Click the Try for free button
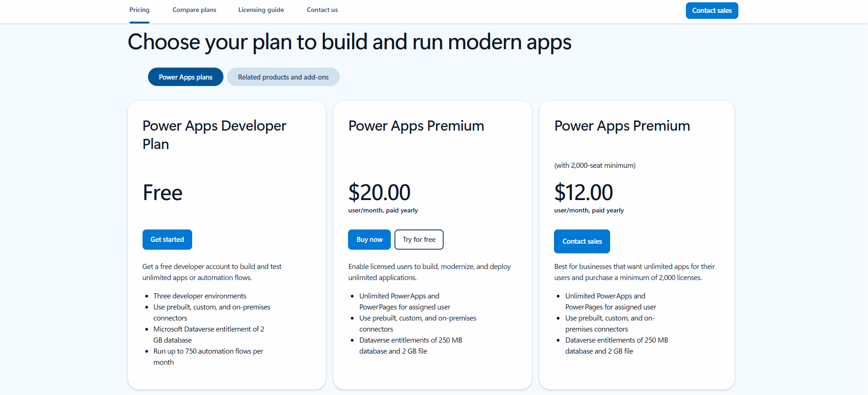The width and height of the screenshot is (868, 395). 419,240
